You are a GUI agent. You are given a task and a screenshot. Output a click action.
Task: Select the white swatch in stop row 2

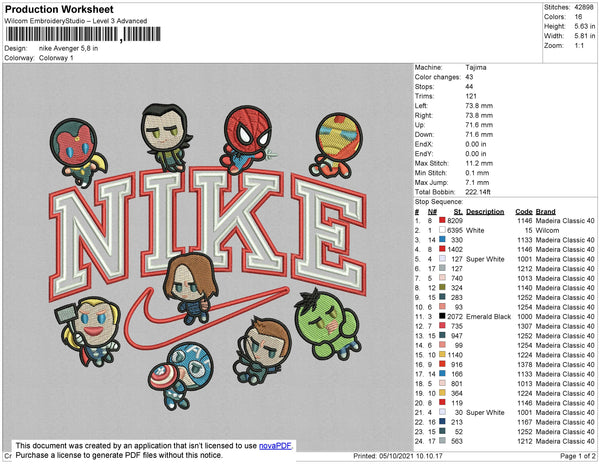click(x=442, y=230)
